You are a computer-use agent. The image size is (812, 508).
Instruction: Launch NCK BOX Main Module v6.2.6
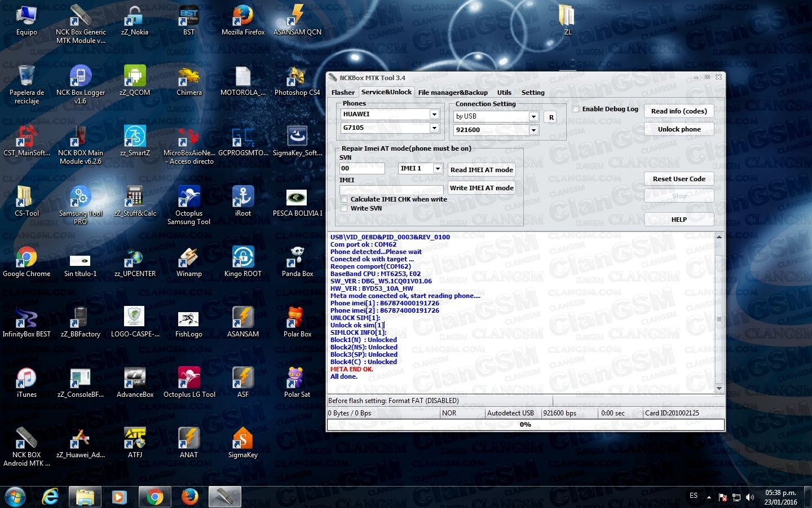[x=81, y=145]
